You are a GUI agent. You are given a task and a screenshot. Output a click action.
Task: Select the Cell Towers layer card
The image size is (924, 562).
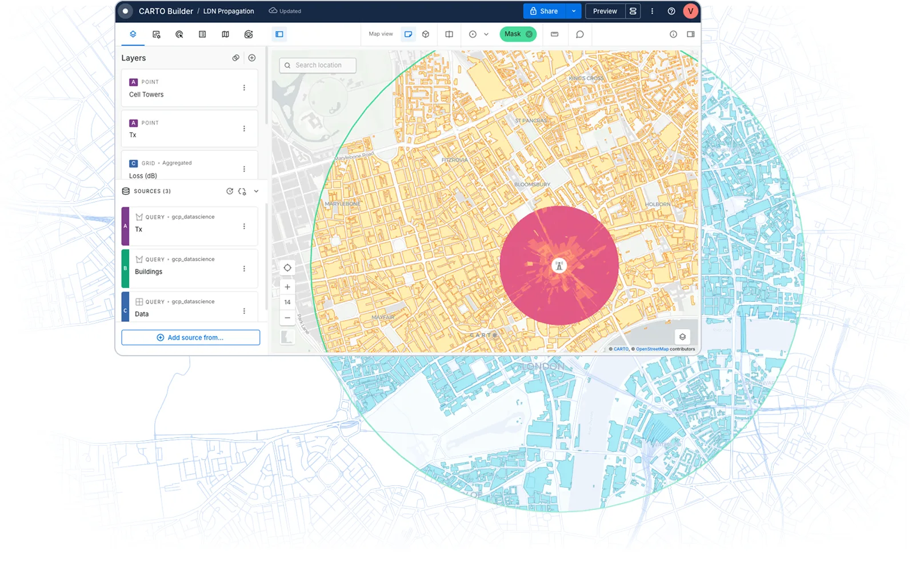[x=189, y=88]
